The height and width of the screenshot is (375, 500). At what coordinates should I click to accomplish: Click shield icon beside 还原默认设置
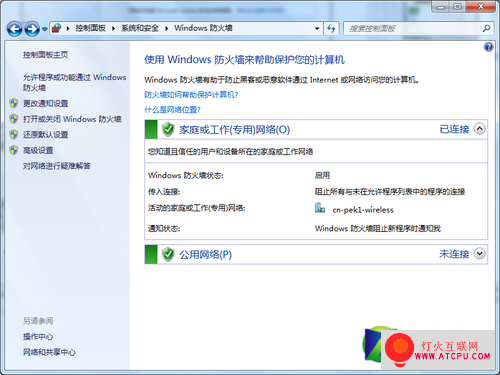coord(14,134)
